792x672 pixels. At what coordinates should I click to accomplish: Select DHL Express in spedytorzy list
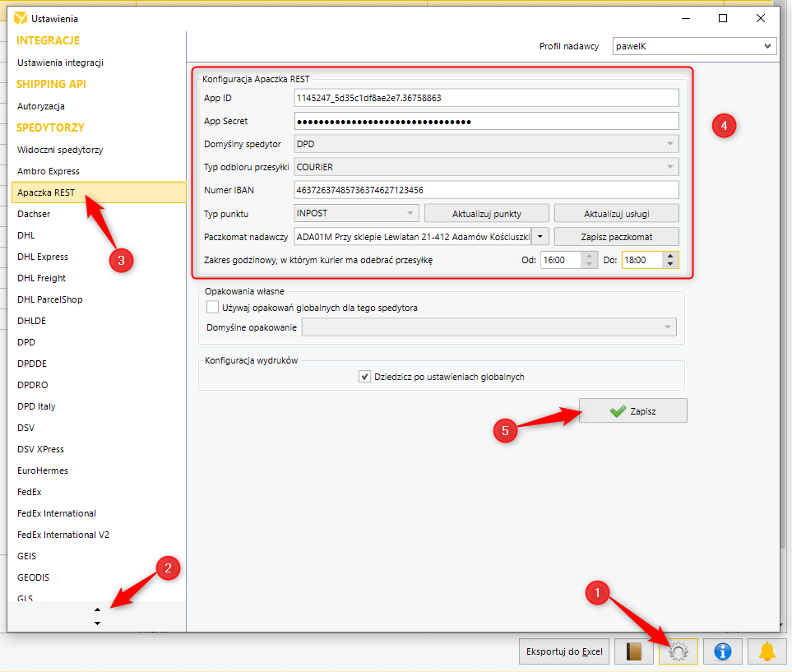(x=42, y=257)
